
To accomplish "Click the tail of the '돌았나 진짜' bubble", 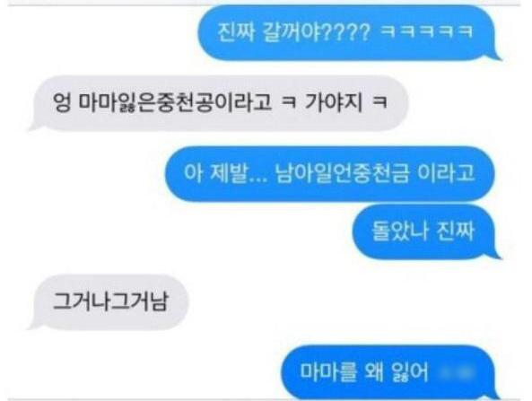I will (496, 253).
